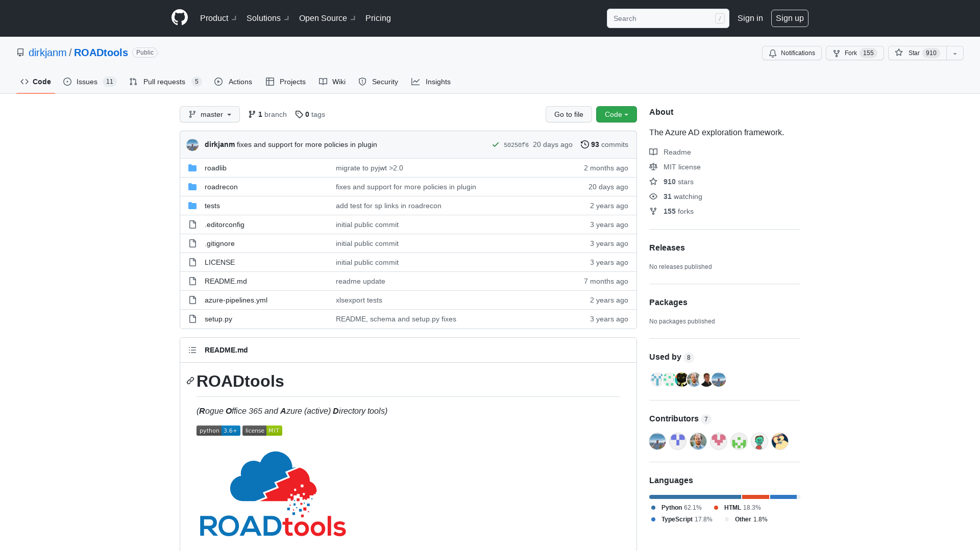
Task: Open the azure-pipelines.yml file
Action: [236, 300]
